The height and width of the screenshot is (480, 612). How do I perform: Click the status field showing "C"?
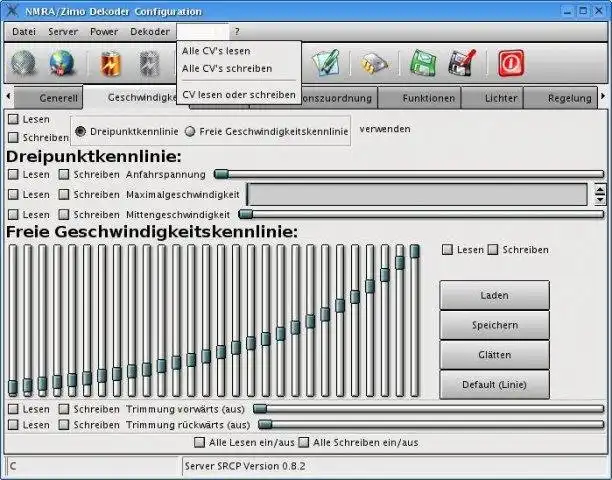click(x=93, y=466)
